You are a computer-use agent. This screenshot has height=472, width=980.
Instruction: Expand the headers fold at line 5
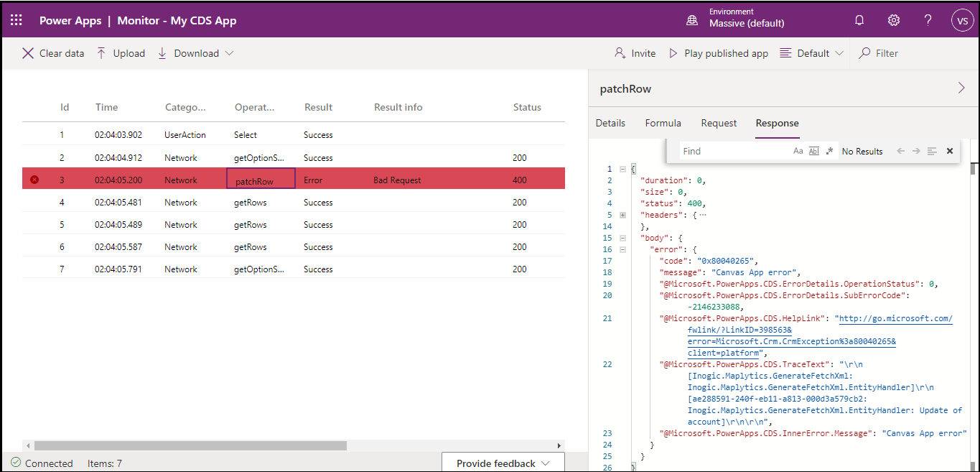pyautogui.click(x=622, y=215)
